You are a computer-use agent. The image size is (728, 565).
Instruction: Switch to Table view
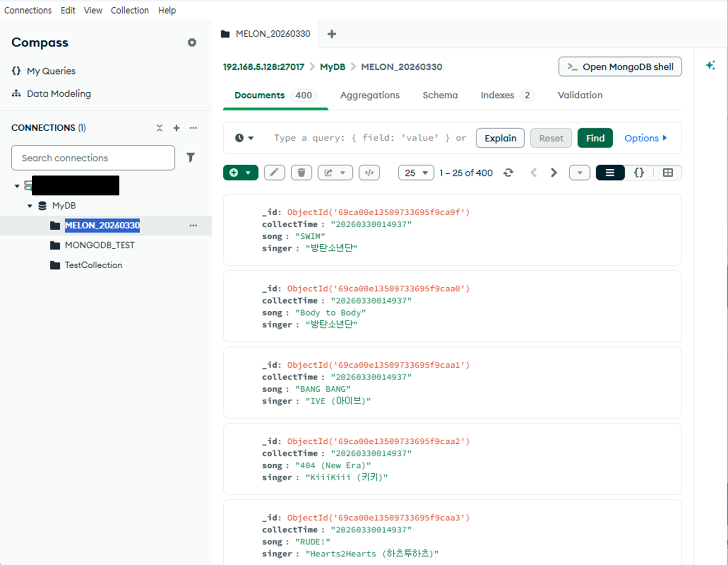[668, 173]
